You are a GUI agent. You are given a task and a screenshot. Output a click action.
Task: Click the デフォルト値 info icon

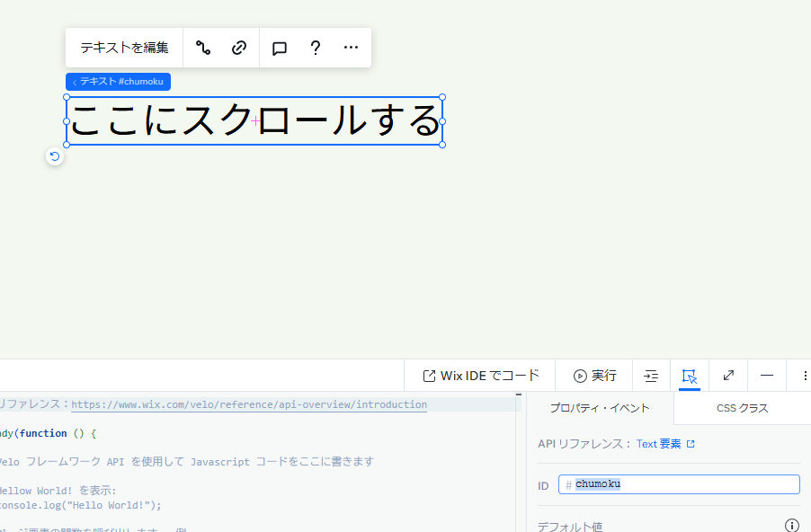click(792, 525)
